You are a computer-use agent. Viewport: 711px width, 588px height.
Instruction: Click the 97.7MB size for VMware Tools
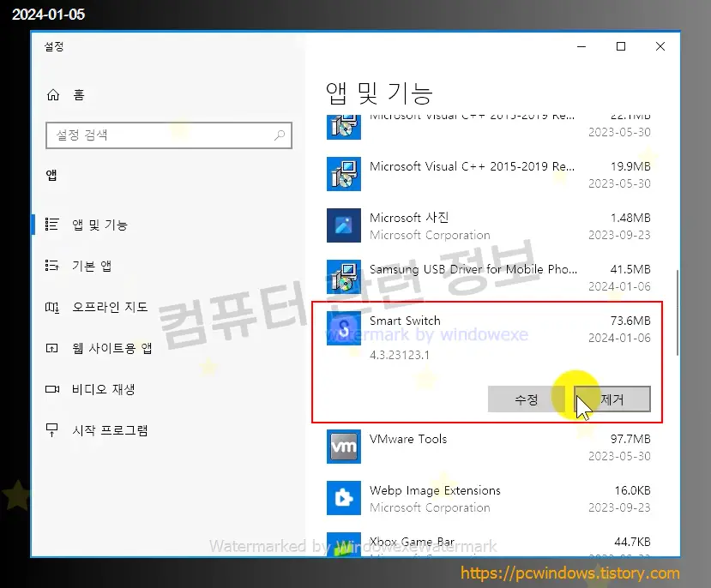630,439
